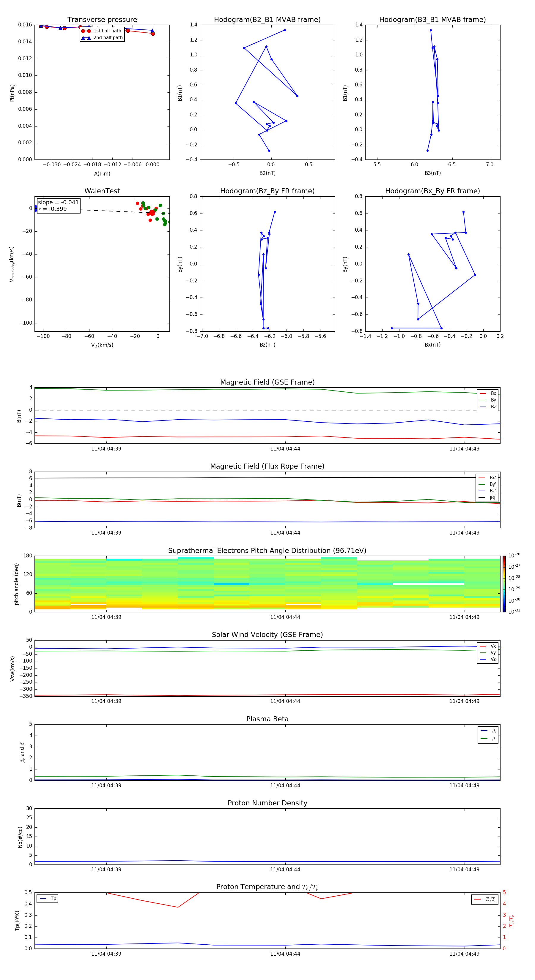Select By' entry in Flux Rope legend

[487, 484]
